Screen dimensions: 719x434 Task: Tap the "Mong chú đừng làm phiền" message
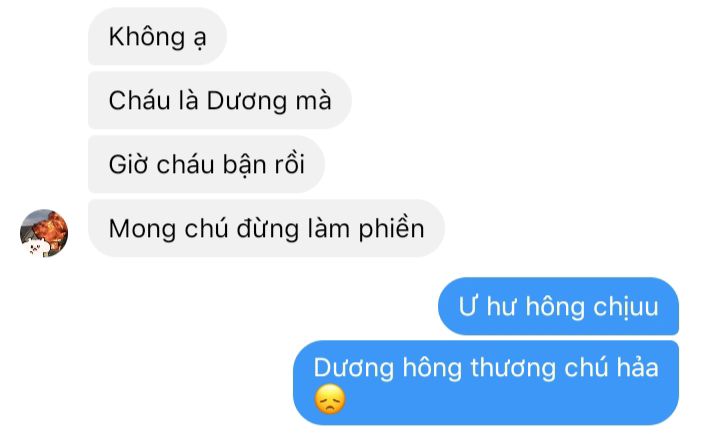tap(266, 228)
